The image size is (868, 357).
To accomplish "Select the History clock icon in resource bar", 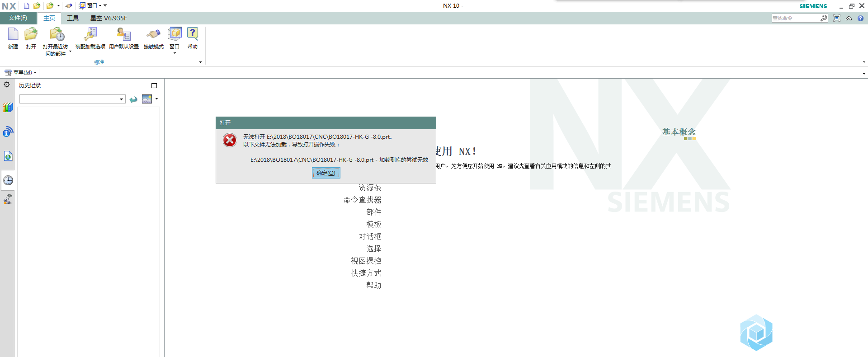I will click(x=8, y=180).
